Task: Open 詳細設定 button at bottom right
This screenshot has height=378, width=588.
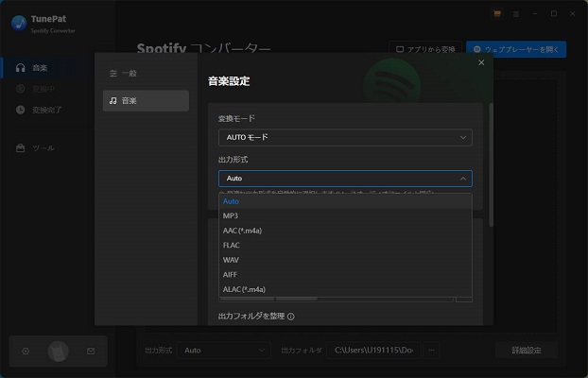Action: pyautogui.click(x=527, y=351)
